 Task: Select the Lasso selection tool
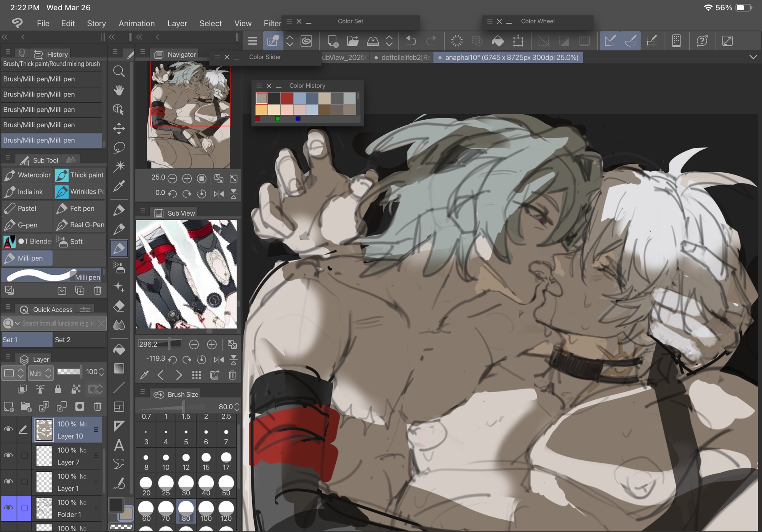pyautogui.click(x=119, y=147)
